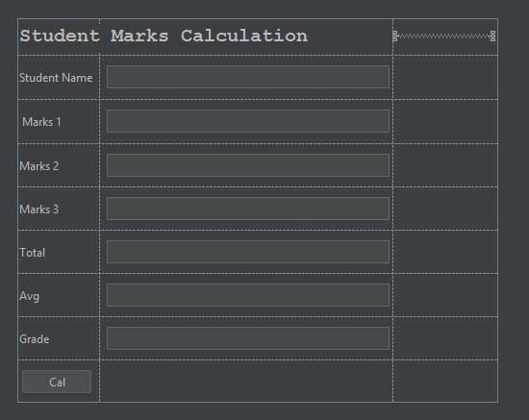Image resolution: width=529 pixels, height=420 pixels.
Task: Click the spacer's right end handle
Action: click(492, 36)
